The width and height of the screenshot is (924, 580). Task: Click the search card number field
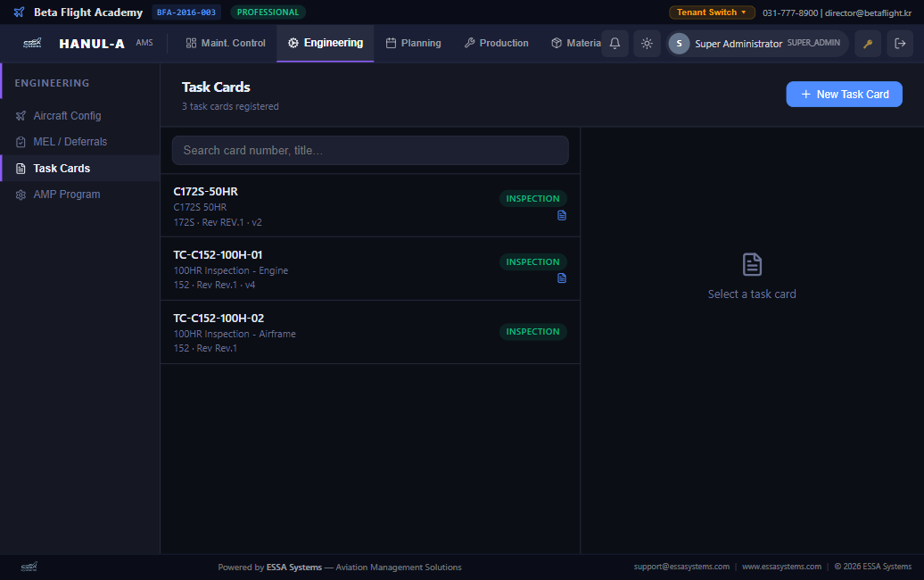pyautogui.click(x=370, y=151)
